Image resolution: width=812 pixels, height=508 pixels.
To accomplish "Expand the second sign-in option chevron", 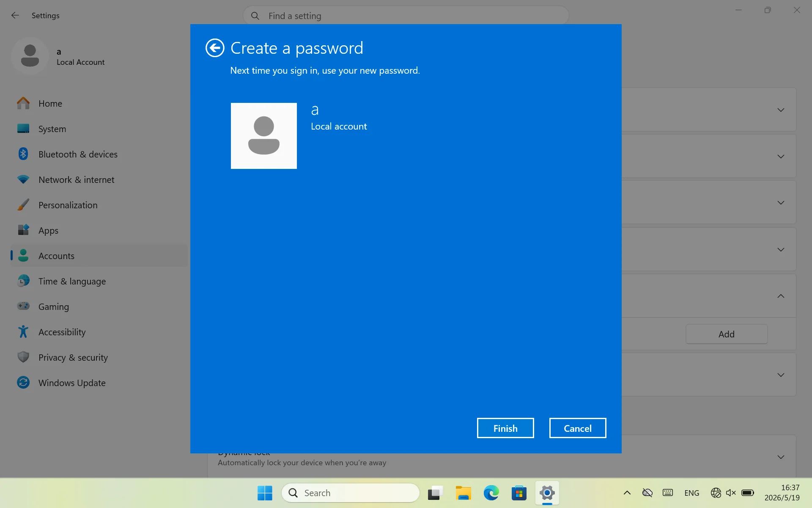I will point(781,157).
